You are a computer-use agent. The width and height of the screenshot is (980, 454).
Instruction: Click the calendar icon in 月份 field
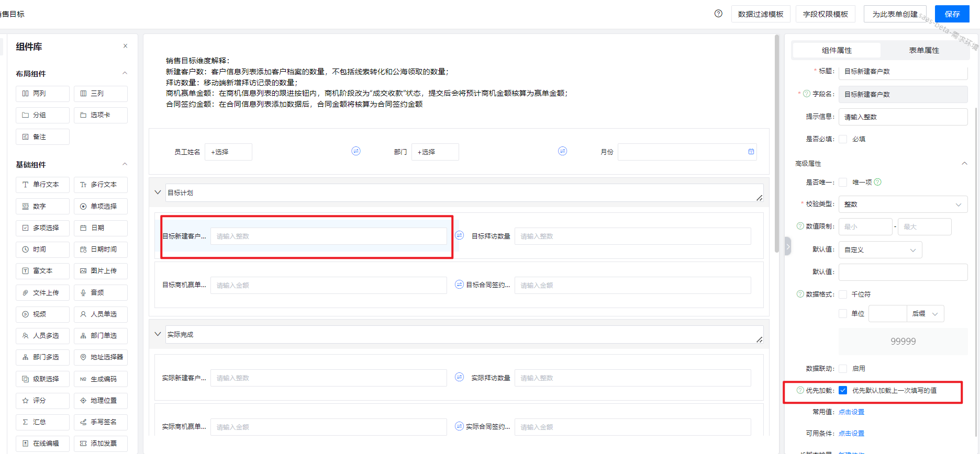(751, 152)
